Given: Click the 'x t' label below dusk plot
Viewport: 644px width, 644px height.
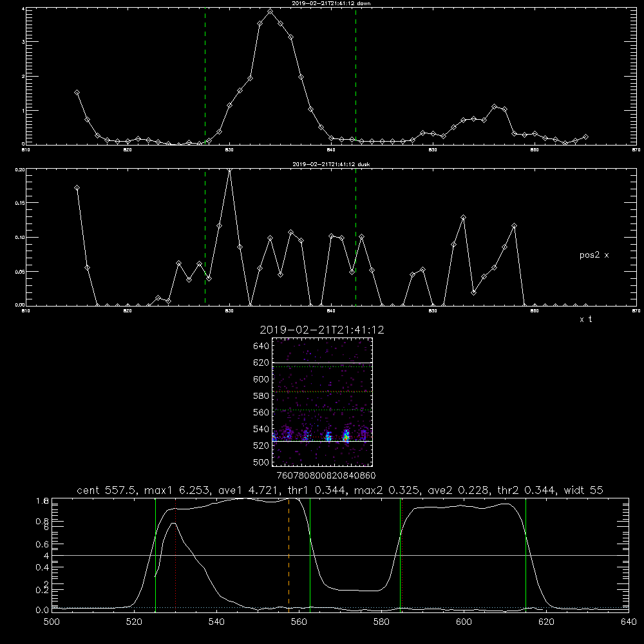Looking at the screenshot, I should pos(585,319).
